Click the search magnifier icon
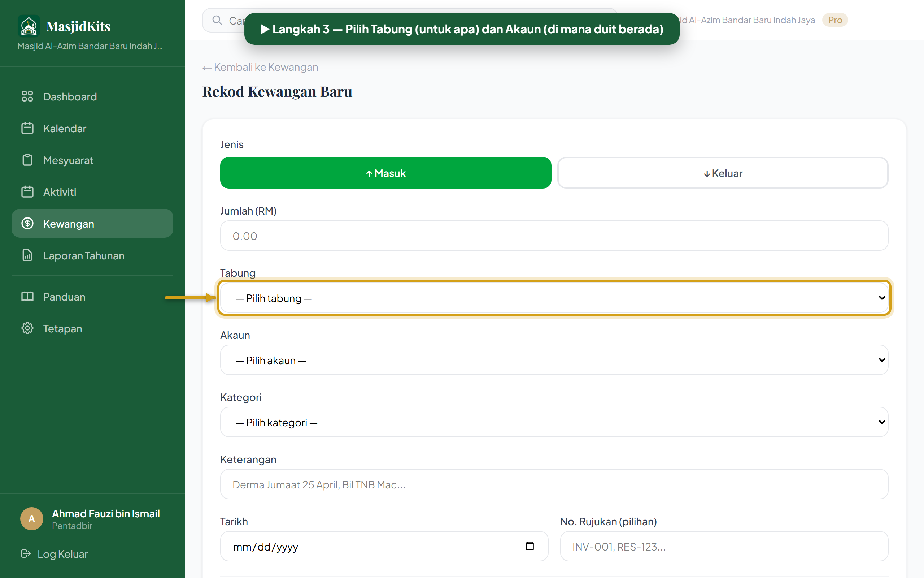 (x=217, y=20)
